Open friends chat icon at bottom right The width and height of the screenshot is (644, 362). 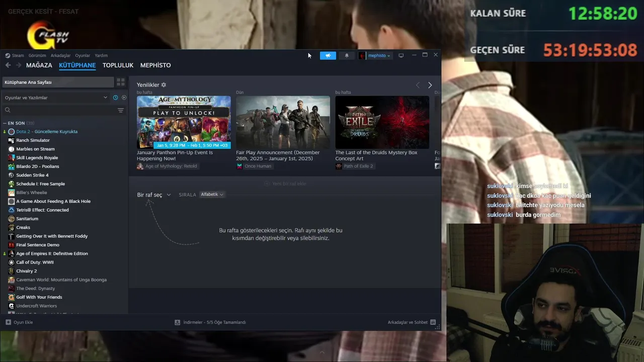pos(433,322)
